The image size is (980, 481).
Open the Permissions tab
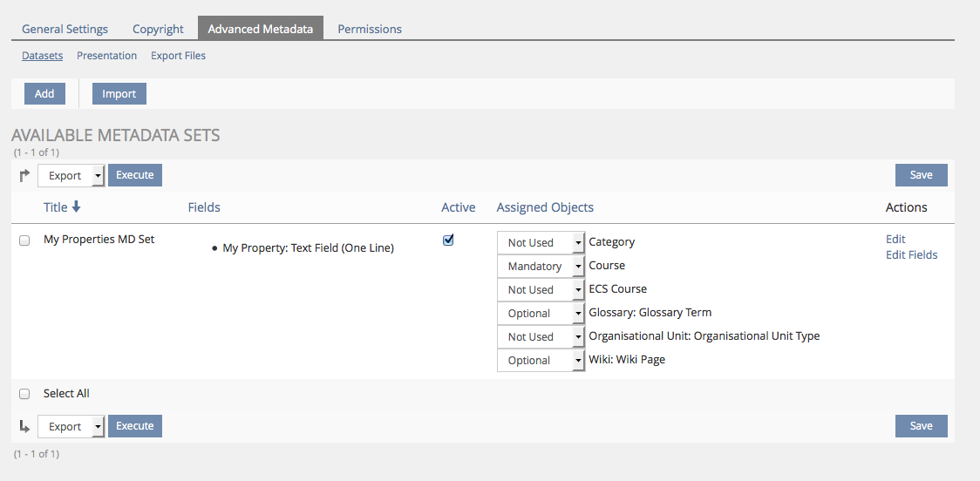pyautogui.click(x=370, y=29)
